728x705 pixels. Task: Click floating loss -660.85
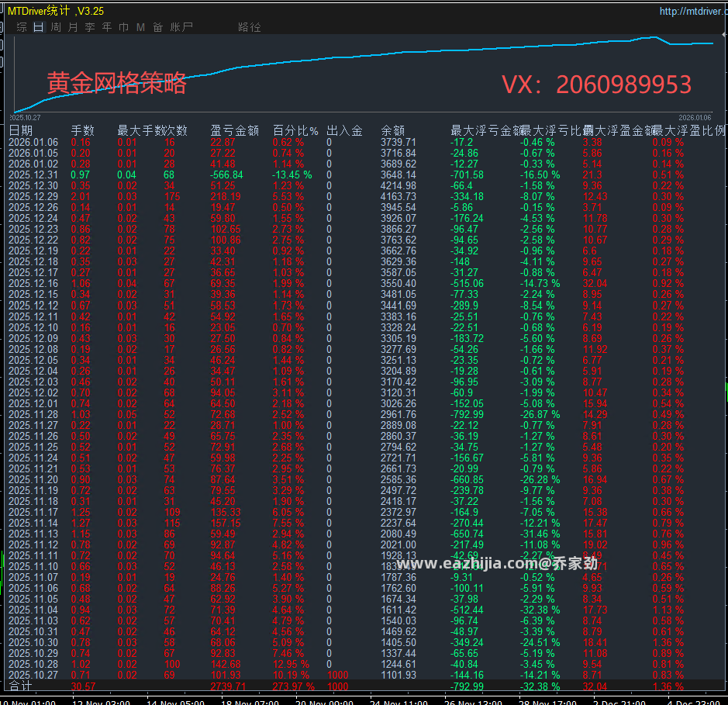467,479
